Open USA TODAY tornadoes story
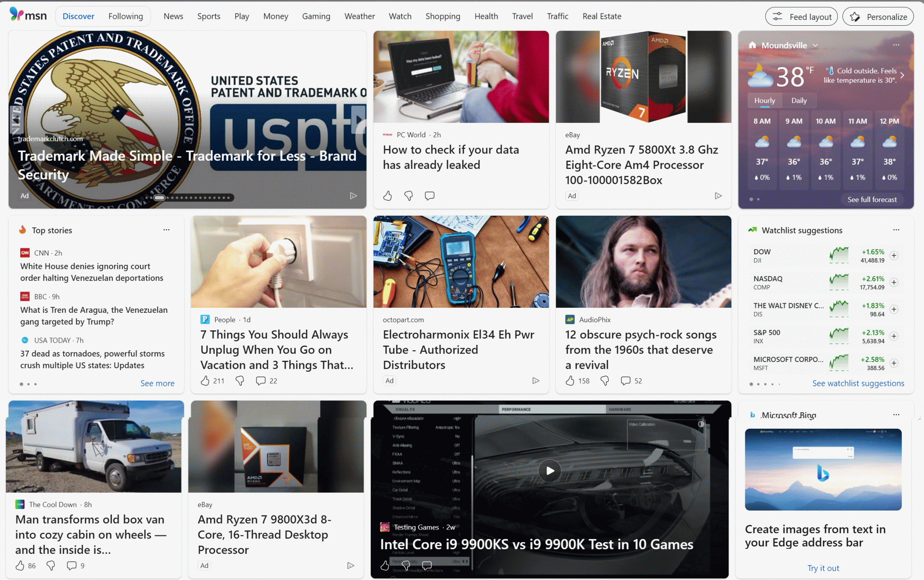The width and height of the screenshot is (924, 580). pyautogui.click(x=92, y=359)
